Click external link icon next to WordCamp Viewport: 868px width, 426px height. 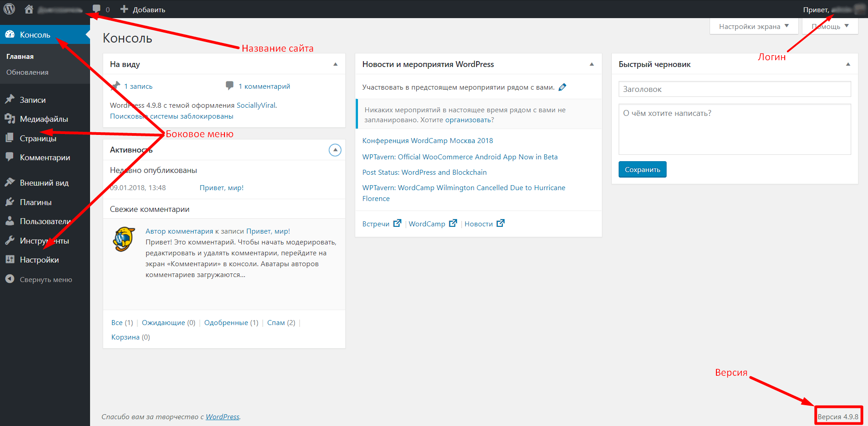[453, 223]
